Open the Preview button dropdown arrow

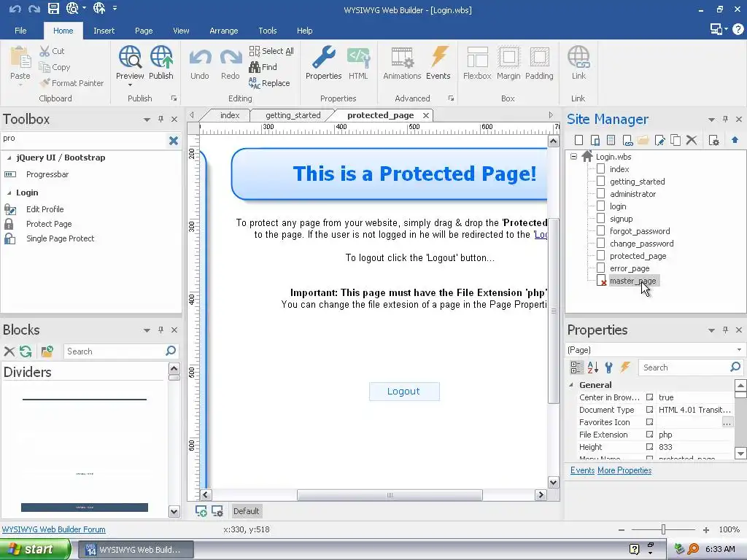point(130,85)
